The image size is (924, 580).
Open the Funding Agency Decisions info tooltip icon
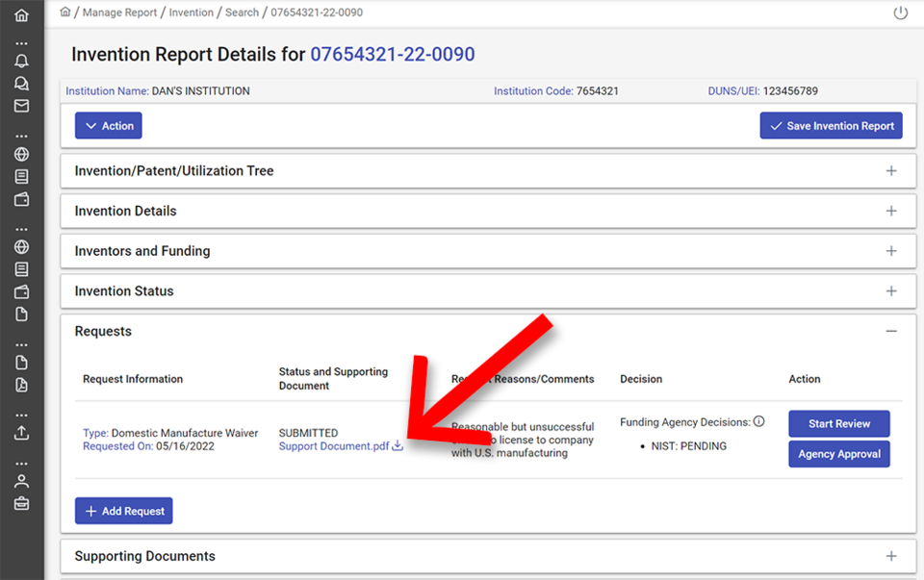point(759,421)
